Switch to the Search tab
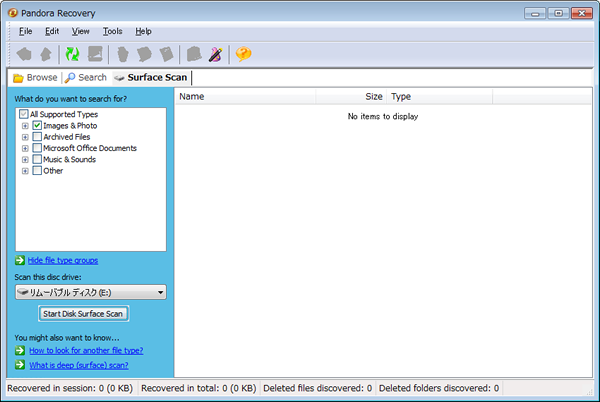This screenshot has width=600, height=402. pos(86,78)
